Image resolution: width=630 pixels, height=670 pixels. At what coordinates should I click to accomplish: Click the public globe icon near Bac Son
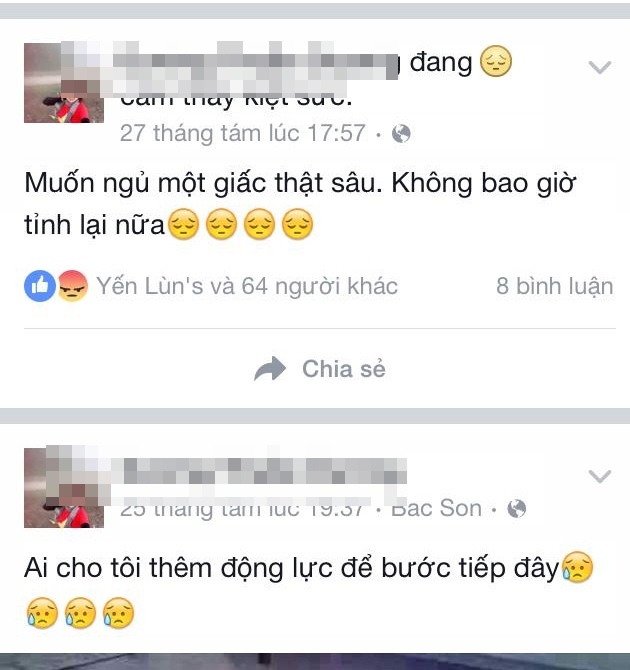tap(517, 508)
